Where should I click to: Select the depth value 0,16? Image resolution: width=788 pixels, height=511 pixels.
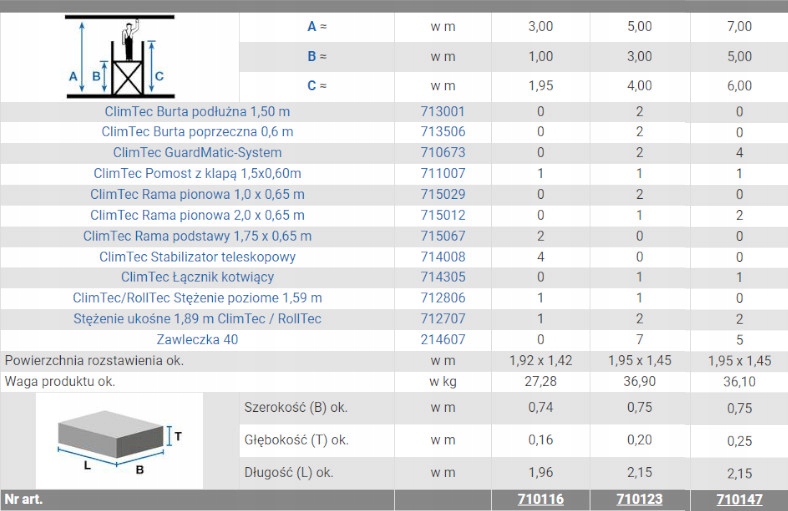(x=541, y=440)
